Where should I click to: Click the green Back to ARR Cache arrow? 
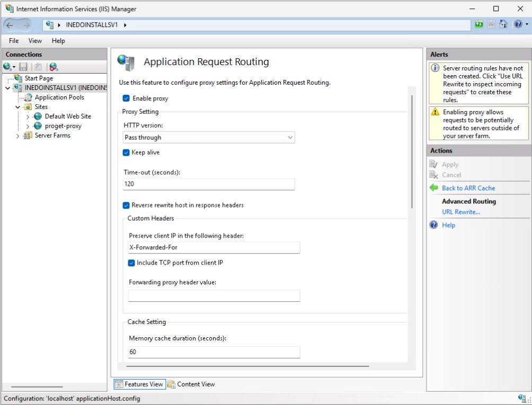[433, 188]
